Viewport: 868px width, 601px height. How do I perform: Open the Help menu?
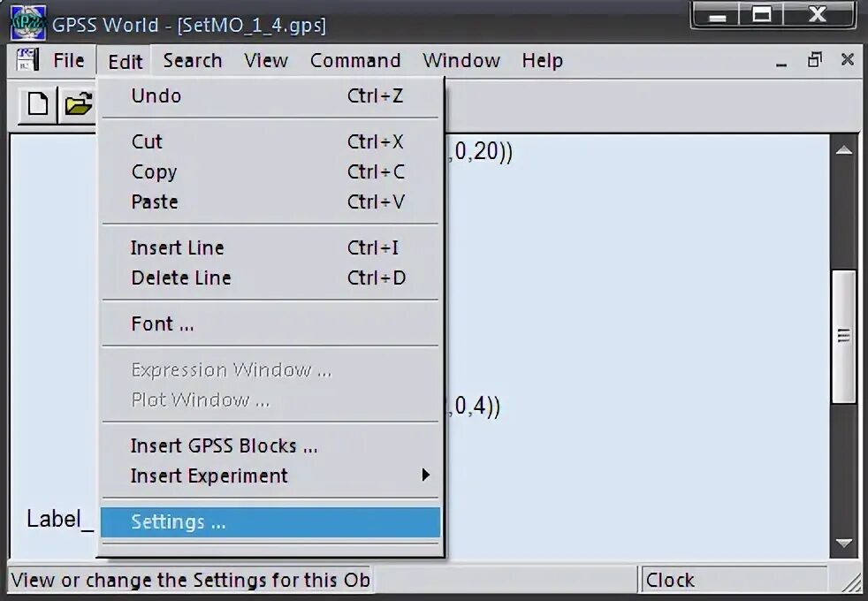[x=542, y=60]
